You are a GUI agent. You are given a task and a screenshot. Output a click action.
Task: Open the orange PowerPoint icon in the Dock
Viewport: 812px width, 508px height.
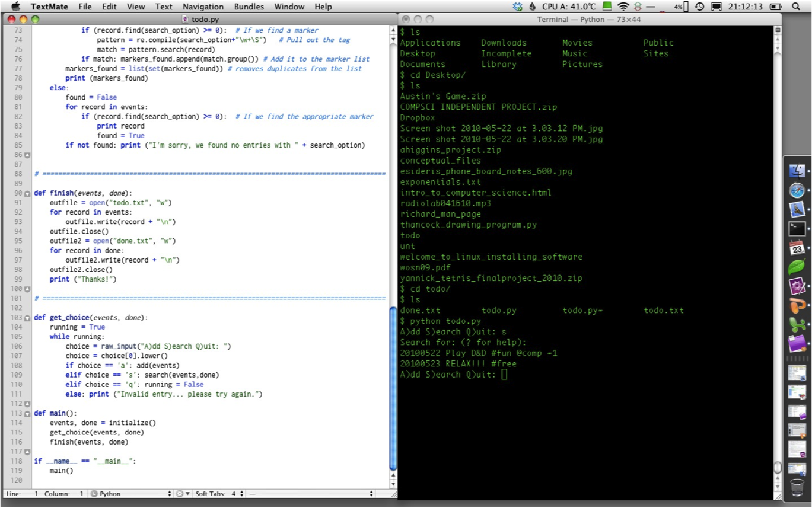(797, 305)
